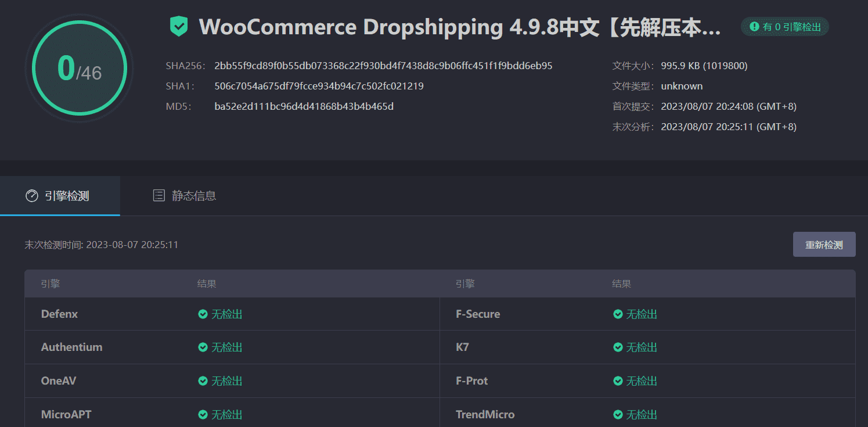Click the K7 engine name
This screenshot has width=868, height=427.
(462, 347)
